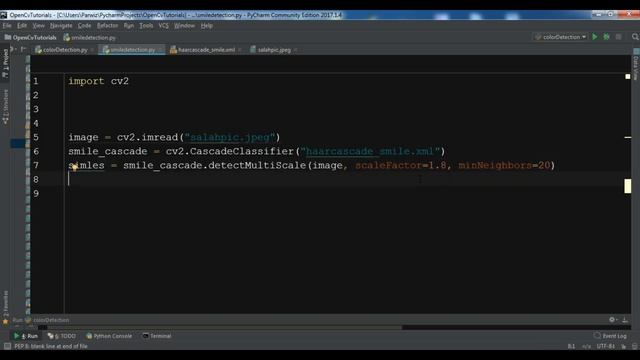The image size is (640, 360).
Task: Click the status message 'PEP 8: blank line at end of file'
Action: point(51,346)
